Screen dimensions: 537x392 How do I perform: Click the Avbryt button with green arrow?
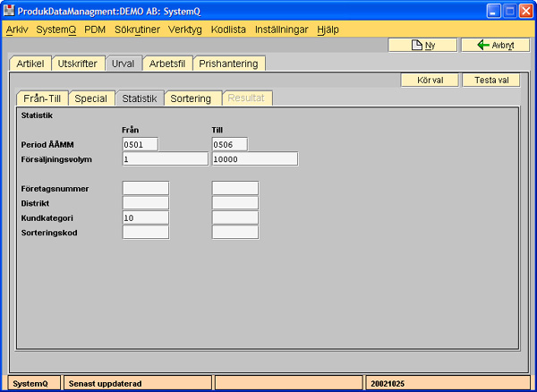tap(495, 45)
